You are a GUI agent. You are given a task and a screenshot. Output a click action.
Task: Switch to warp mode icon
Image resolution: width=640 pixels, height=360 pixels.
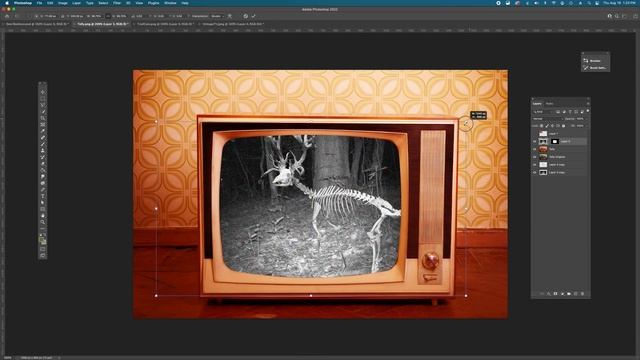(230, 16)
